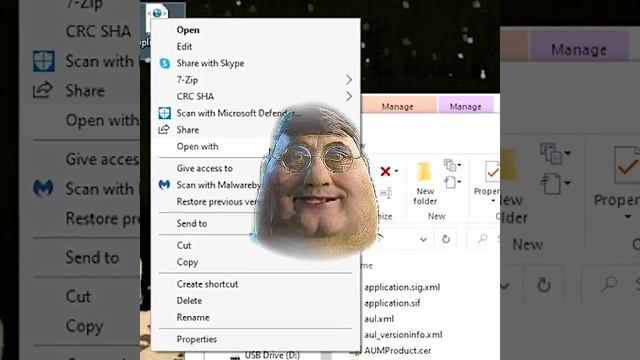Choose Open with in the context menu
Image resolution: width=640 pixels, height=360 pixels.
[198, 147]
